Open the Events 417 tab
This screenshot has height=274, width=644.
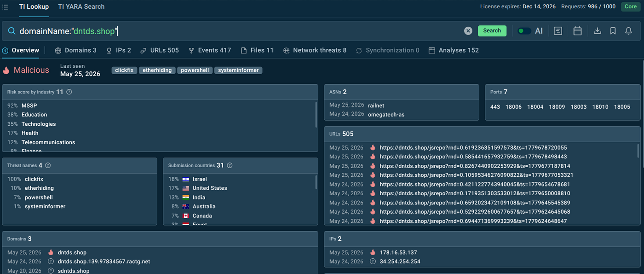coord(209,50)
